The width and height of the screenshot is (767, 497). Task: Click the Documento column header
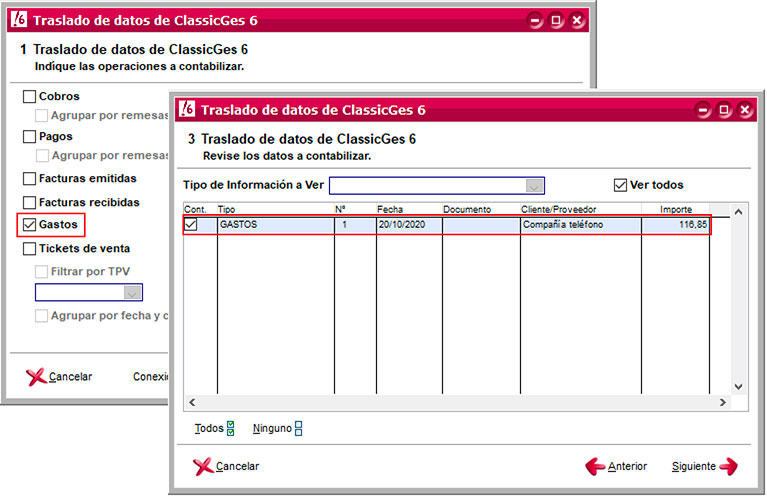point(481,209)
